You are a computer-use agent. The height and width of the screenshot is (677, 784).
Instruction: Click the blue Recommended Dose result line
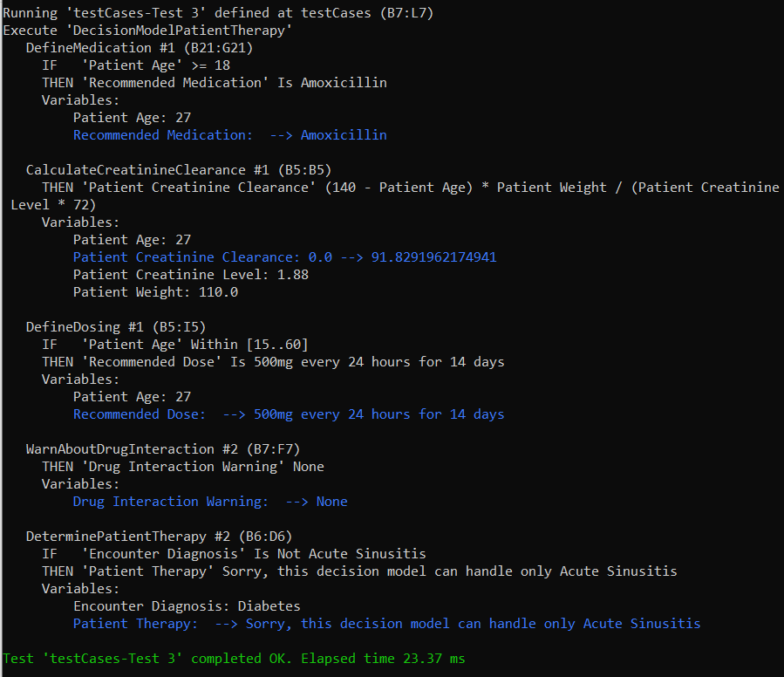pos(289,414)
